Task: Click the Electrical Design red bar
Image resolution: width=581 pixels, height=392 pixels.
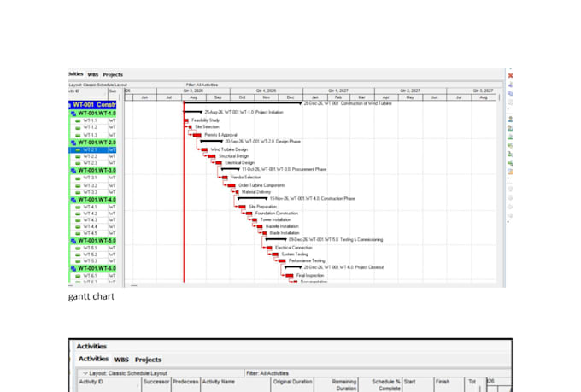Action: coord(219,163)
